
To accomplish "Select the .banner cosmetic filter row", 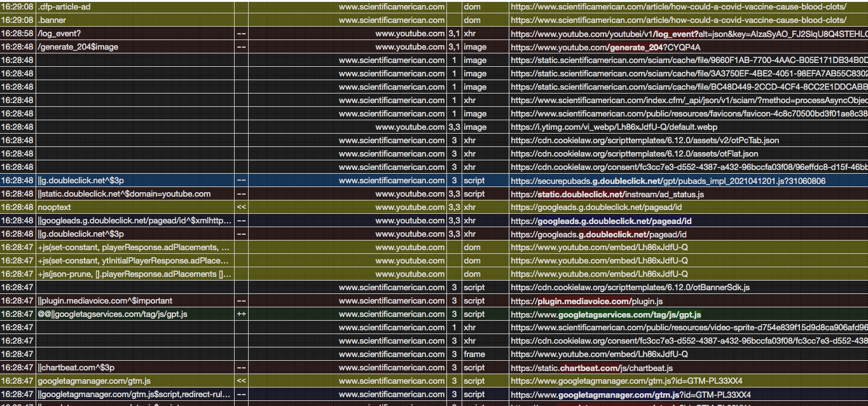I will 51,20.
